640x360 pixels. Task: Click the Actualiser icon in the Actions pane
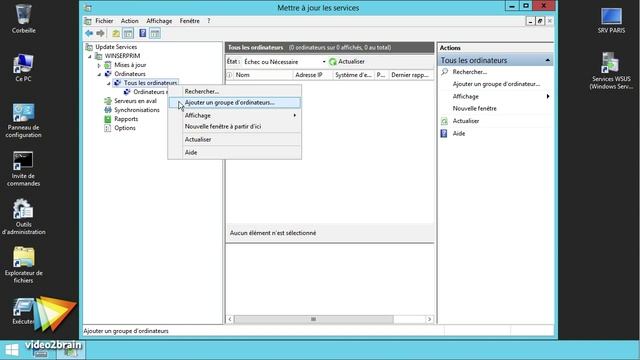click(444, 121)
